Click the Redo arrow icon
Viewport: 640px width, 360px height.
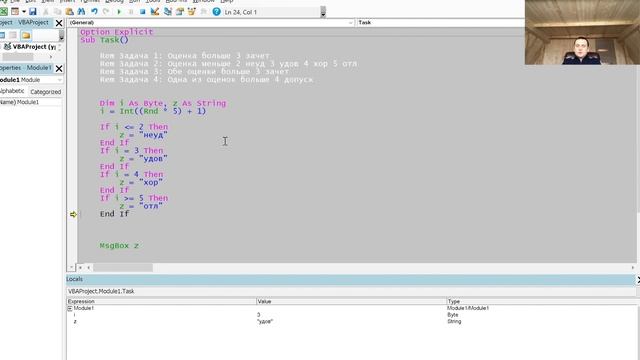click(106, 12)
